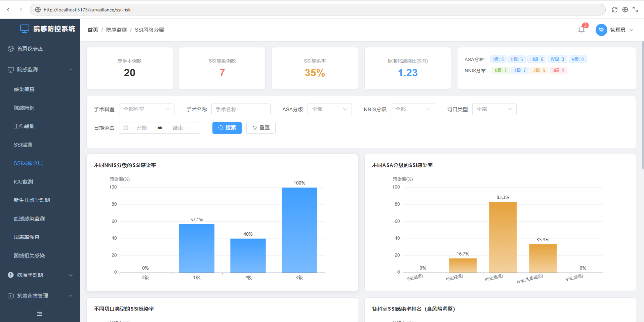This screenshot has height=322, width=644.
Task: Click 首页 breadcrumb link
Action: pyautogui.click(x=93, y=30)
